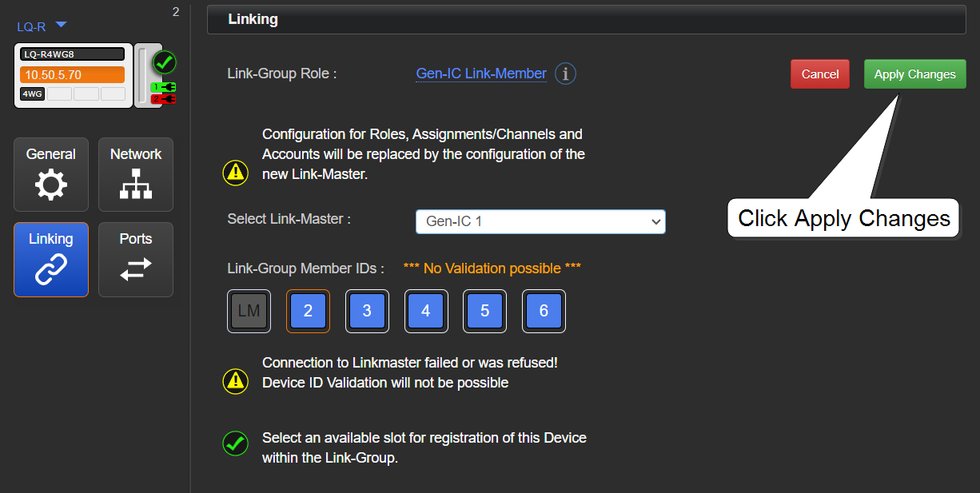The height and width of the screenshot is (493, 980).
Task: Expand the LQ-R device list arrow
Action: 61,26
